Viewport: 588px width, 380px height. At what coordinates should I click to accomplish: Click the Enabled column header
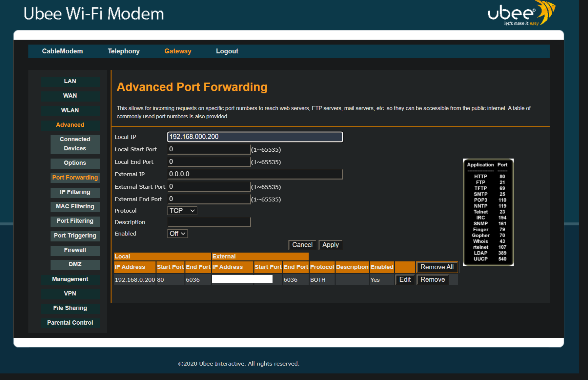point(382,267)
